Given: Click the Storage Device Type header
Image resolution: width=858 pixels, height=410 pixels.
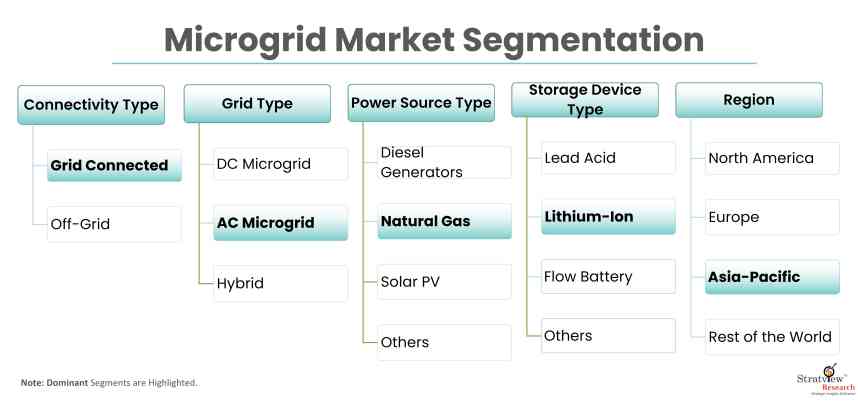Looking at the screenshot, I should point(585,100).
